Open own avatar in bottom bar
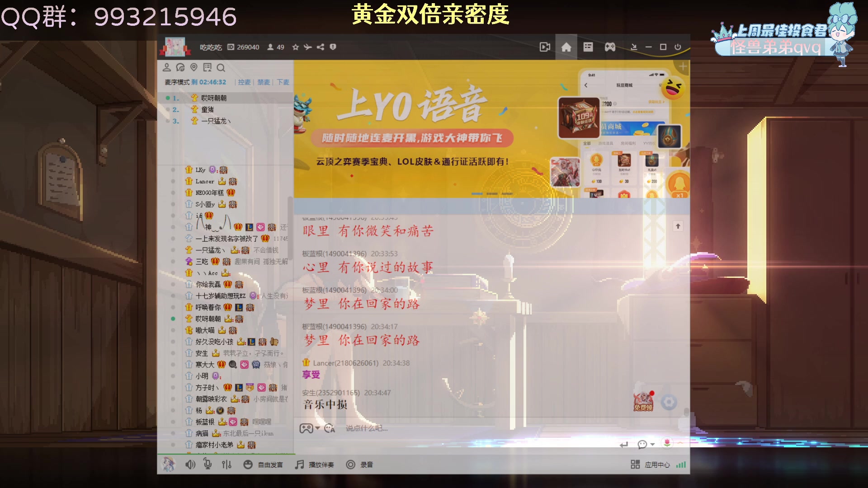The height and width of the screenshot is (488, 868). click(169, 464)
